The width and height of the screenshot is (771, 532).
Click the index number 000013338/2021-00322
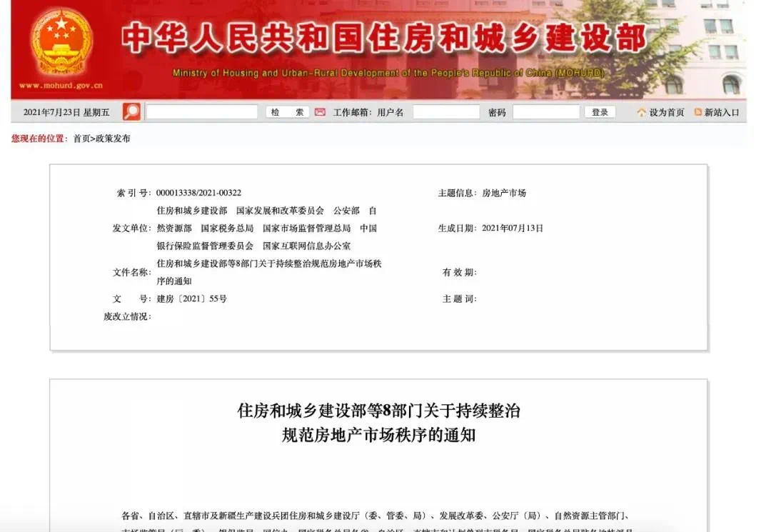click(x=198, y=193)
